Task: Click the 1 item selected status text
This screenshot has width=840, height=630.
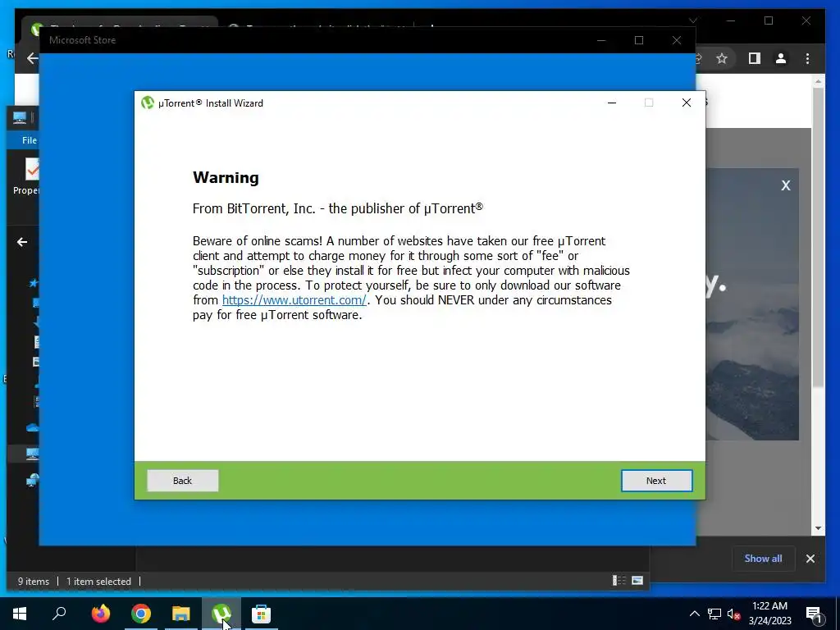Action: (98, 582)
